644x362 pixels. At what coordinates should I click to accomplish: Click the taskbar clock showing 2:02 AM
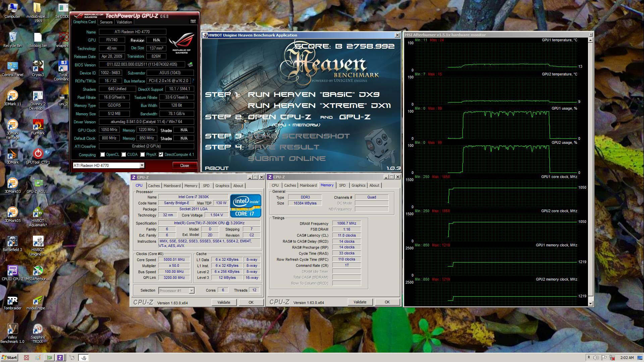pyautogui.click(x=627, y=358)
